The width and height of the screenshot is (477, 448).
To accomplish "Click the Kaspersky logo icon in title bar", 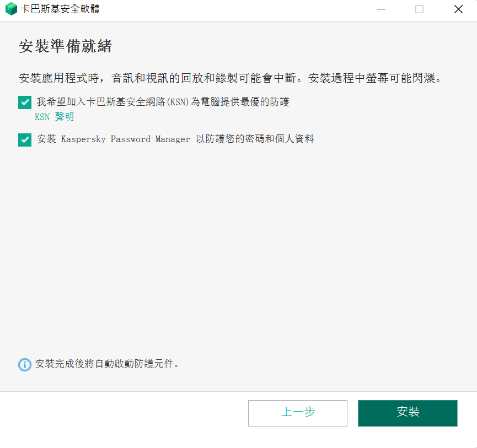I will (x=11, y=9).
